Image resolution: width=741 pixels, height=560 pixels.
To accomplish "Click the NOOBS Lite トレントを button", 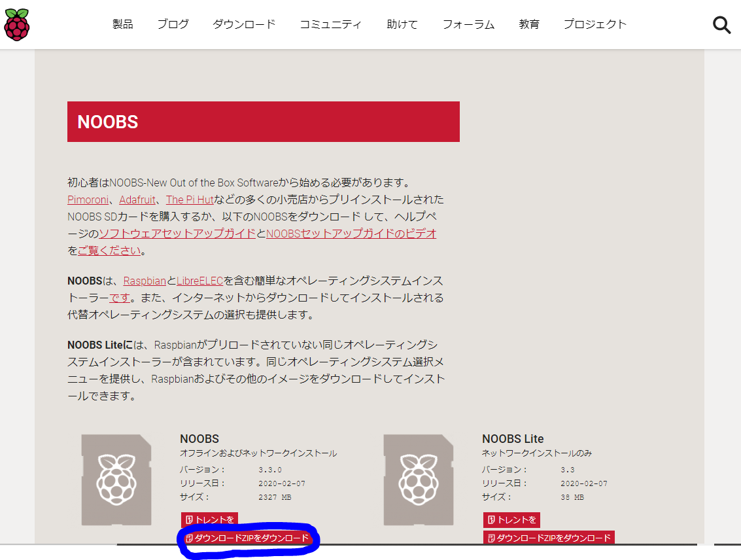I will [x=511, y=520].
